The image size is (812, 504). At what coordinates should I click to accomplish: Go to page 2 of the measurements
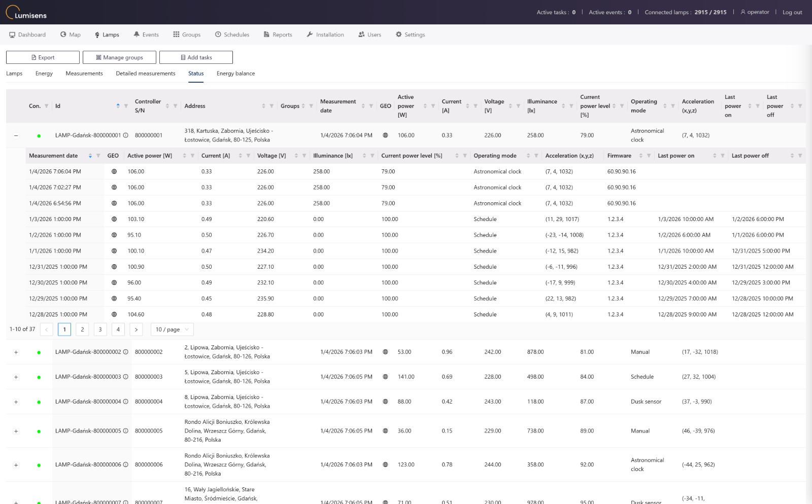click(82, 330)
